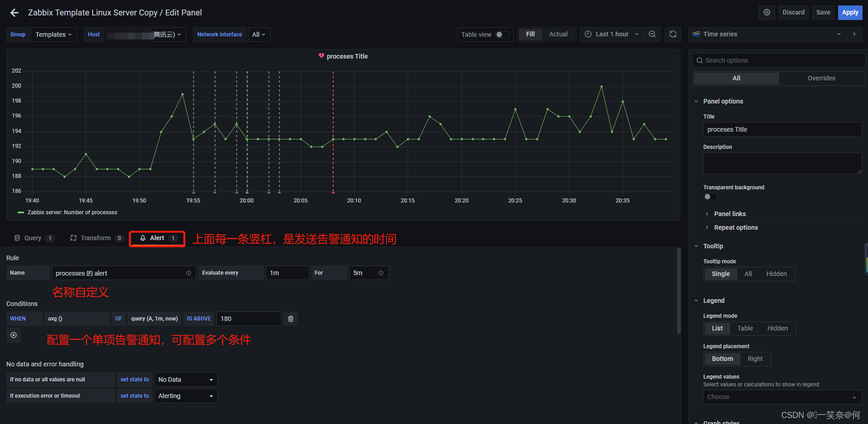Go back using the arrow icon
868x424 pixels.
pyautogui.click(x=15, y=13)
